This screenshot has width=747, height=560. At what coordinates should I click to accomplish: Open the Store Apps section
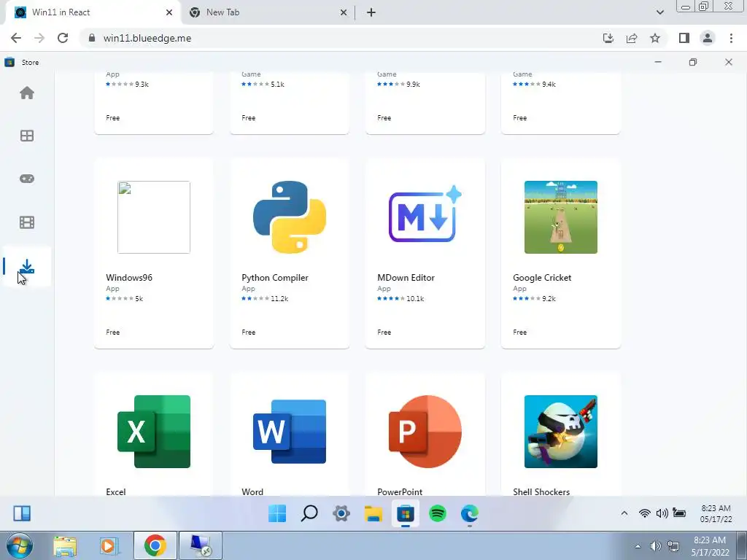27,136
